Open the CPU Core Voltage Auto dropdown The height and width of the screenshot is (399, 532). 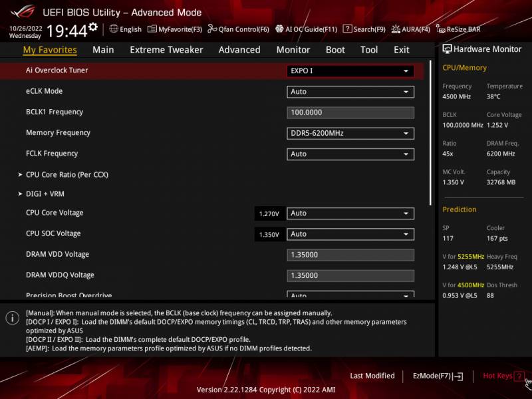[x=350, y=213]
